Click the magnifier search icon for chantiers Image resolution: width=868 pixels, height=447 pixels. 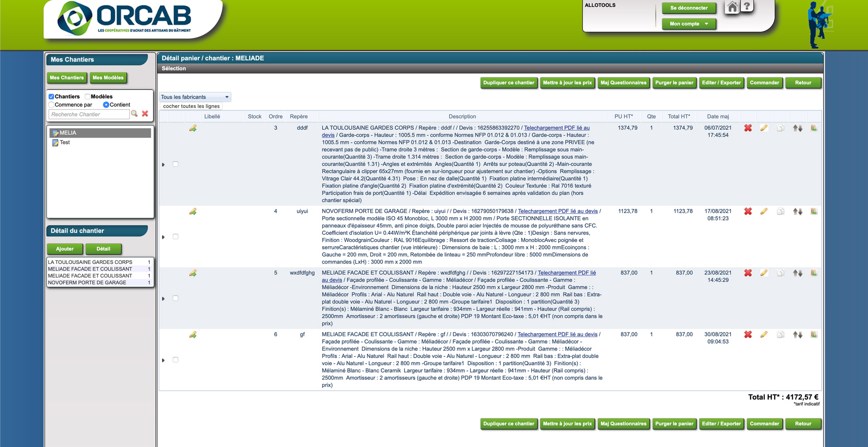(135, 114)
